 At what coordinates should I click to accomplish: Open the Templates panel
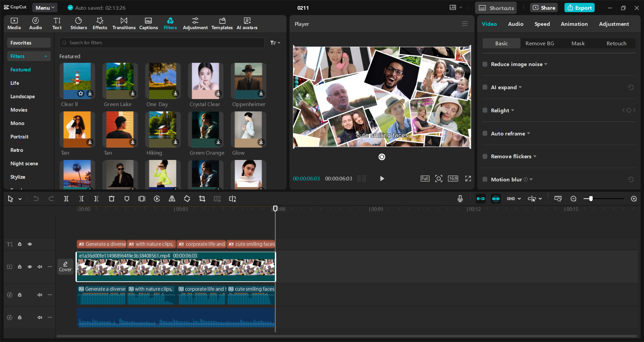point(222,23)
